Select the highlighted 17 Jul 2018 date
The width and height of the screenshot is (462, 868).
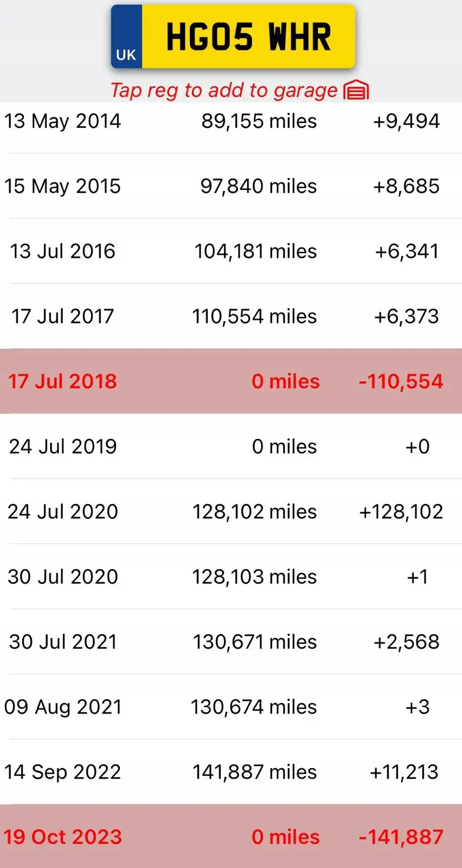click(x=62, y=381)
